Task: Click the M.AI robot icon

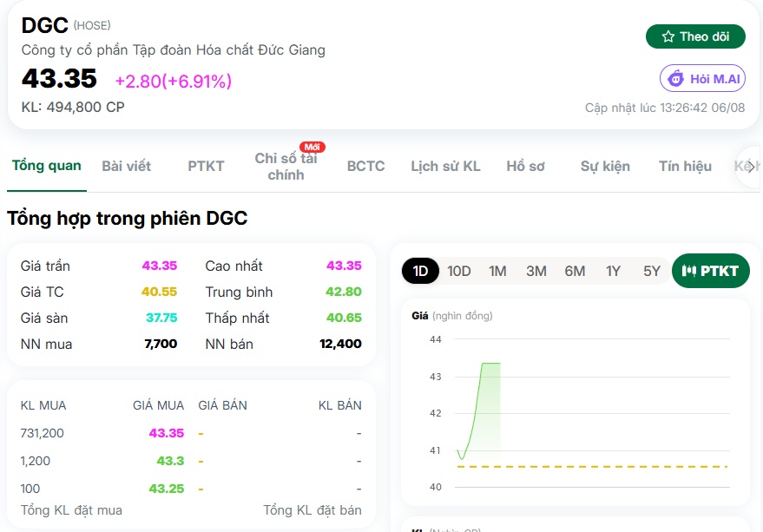Action: (x=676, y=78)
